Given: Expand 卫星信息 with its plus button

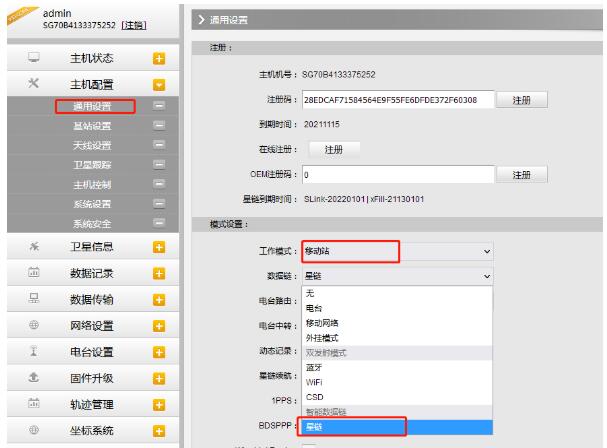Looking at the screenshot, I should point(159,247).
